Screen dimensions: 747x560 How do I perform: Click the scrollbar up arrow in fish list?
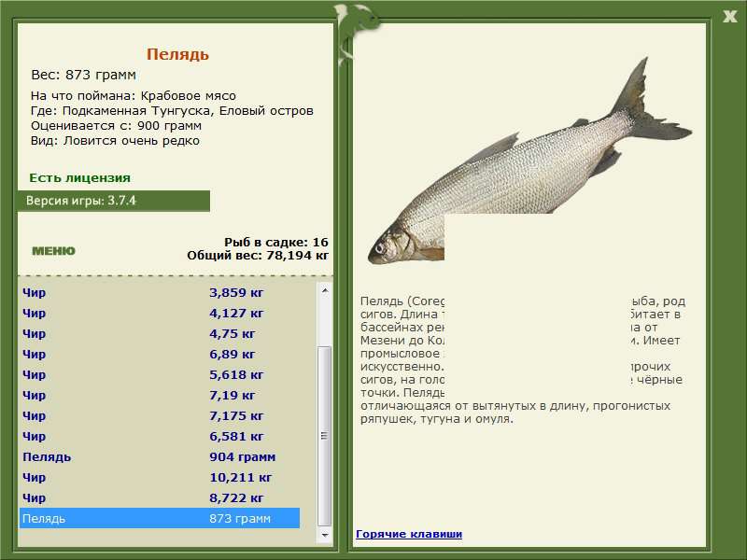coord(324,290)
